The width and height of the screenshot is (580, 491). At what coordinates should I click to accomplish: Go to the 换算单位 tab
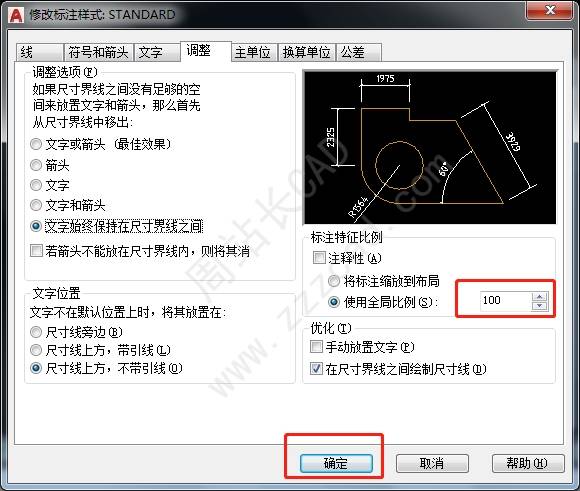pyautogui.click(x=306, y=52)
